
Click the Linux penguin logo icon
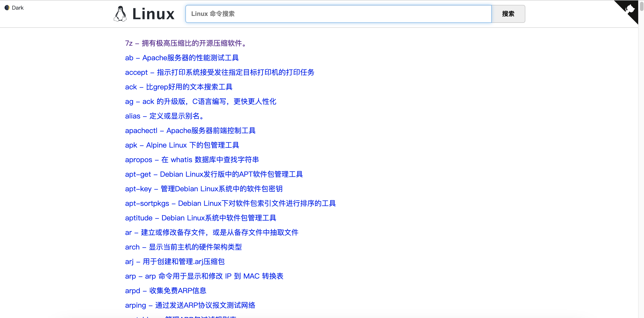pos(120,14)
